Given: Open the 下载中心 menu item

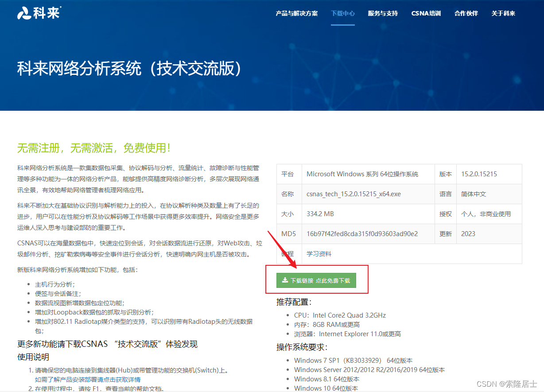Looking at the screenshot, I should [343, 13].
